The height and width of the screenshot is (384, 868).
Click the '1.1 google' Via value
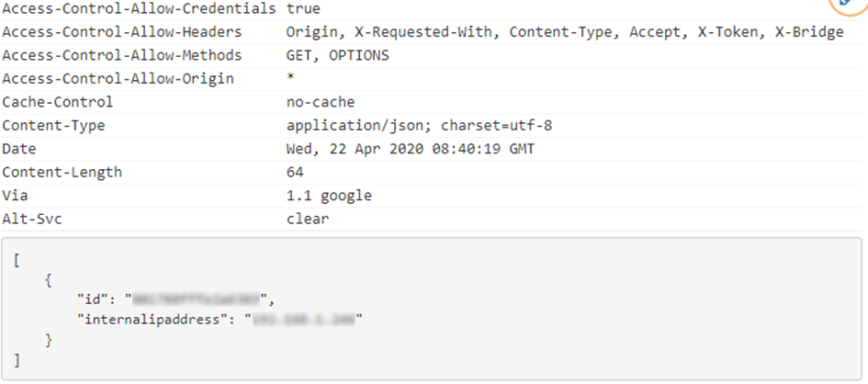pyautogui.click(x=330, y=195)
